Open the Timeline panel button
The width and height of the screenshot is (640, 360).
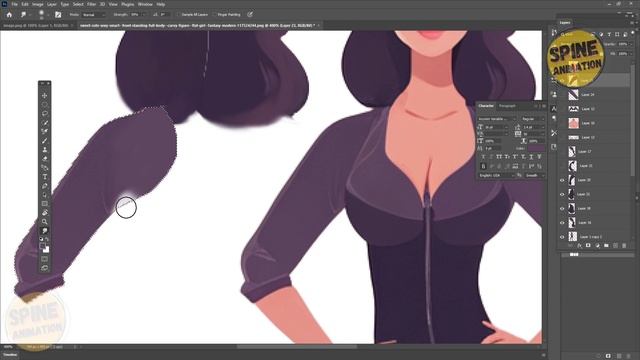[x=10, y=355]
